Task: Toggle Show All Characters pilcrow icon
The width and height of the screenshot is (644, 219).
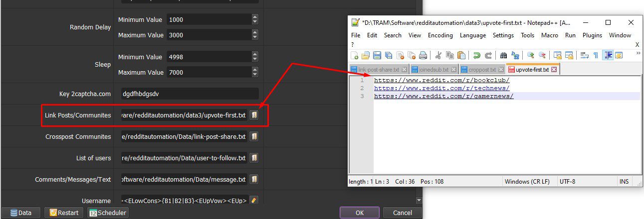Action: tap(596, 55)
